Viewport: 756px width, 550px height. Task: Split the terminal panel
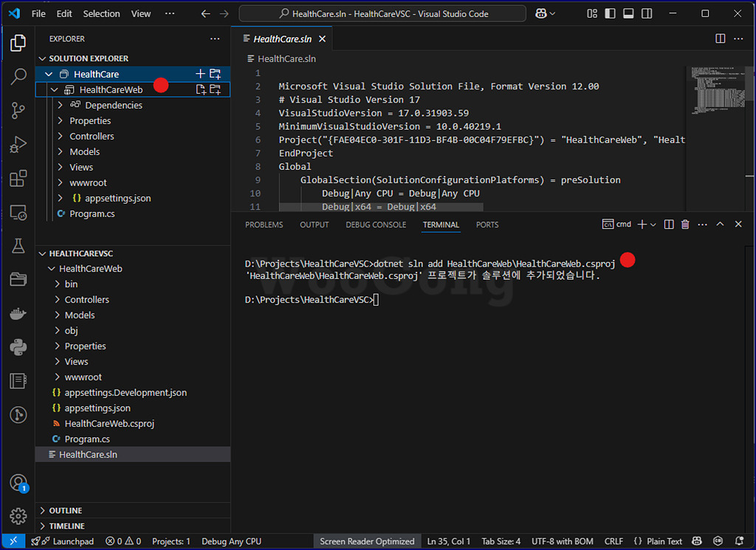669,224
